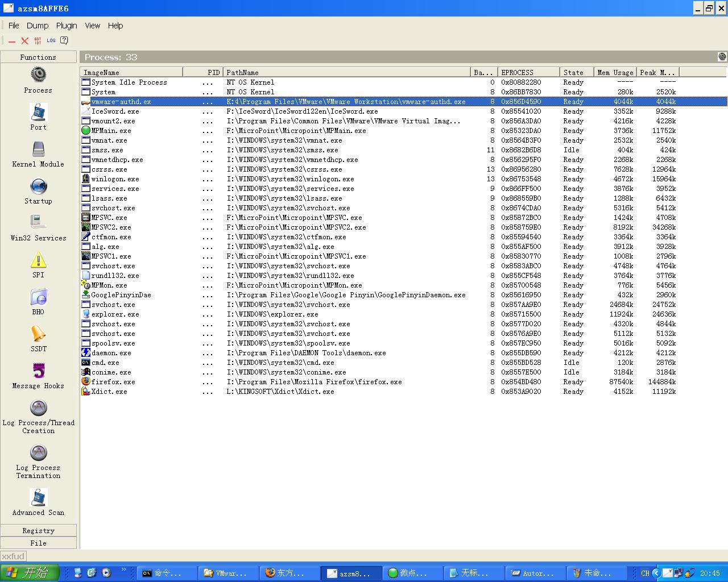Select the conime.exe process row

[404, 372]
